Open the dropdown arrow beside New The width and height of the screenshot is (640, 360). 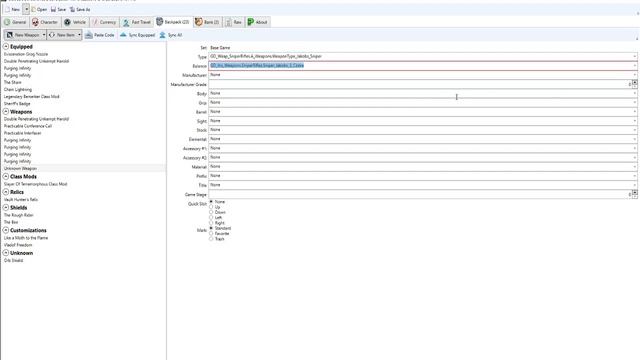coord(26,9)
